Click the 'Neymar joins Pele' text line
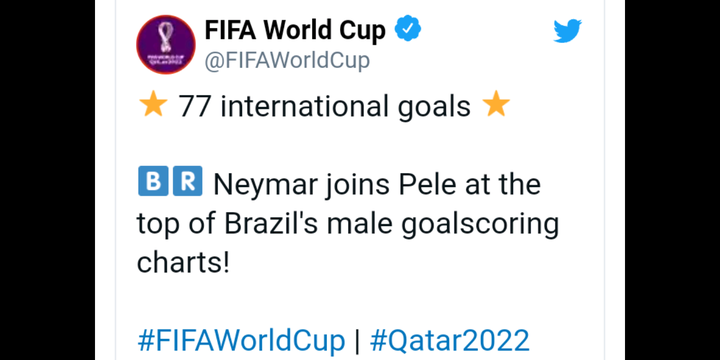 click(377, 185)
